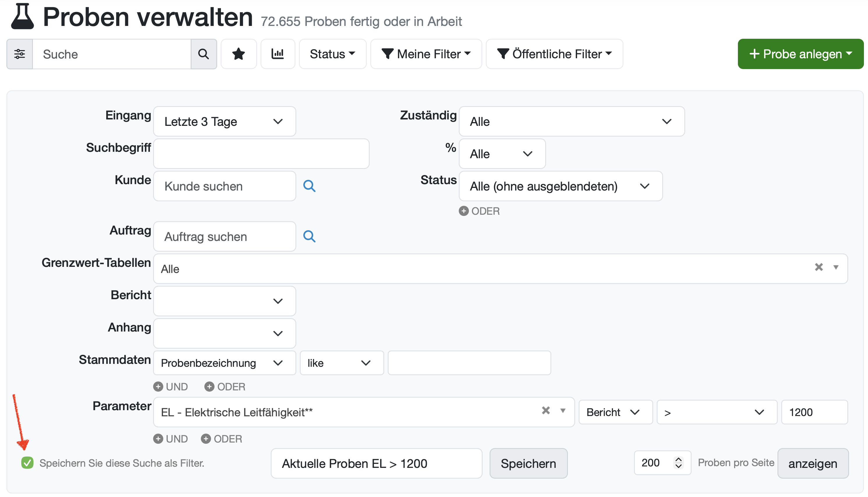Expand the Zuständig dropdown
The width and height of the screenshot is (868, 497).
coord(571,121)
